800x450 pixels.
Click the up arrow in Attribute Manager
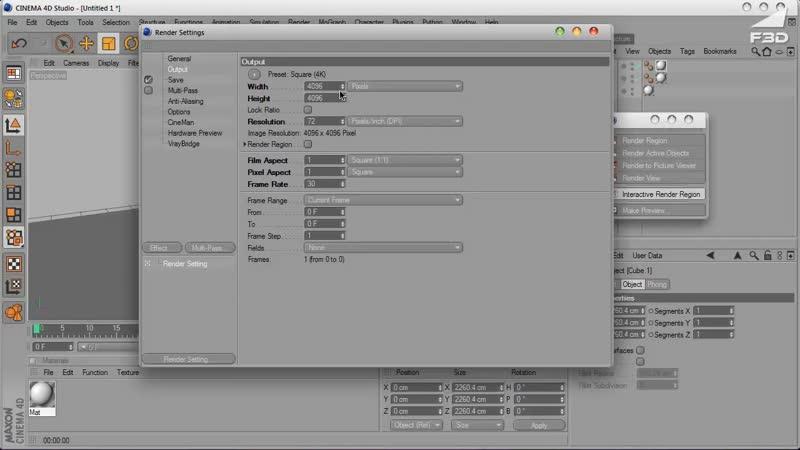click(737, 256)
